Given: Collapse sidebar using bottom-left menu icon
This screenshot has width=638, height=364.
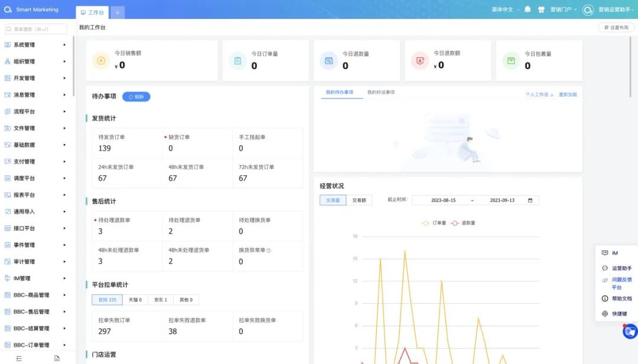Looking at the screenshot, I should tap(19, 358).
